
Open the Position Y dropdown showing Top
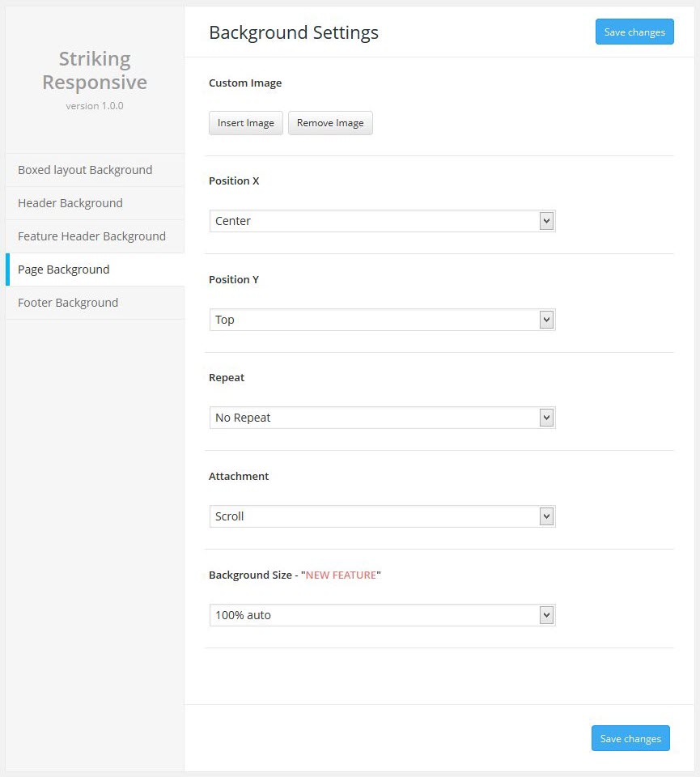click(x=374, y=320)
